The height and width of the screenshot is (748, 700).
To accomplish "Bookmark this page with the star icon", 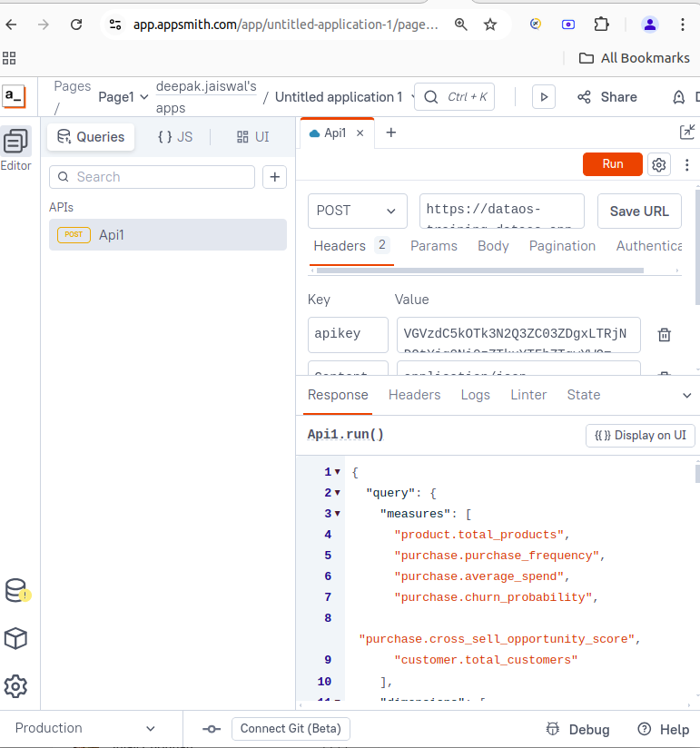I will pyautogui.click(x=490, y=25).
